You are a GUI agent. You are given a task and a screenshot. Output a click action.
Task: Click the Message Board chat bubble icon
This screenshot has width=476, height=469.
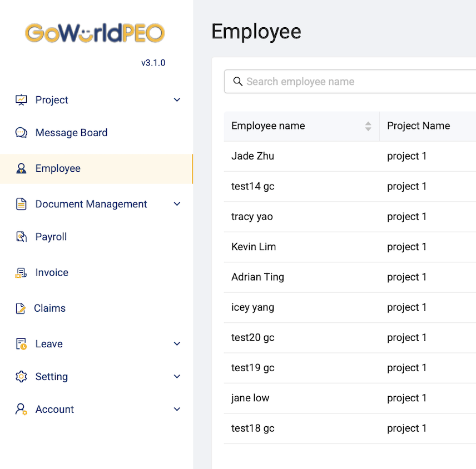pos(21,133)
